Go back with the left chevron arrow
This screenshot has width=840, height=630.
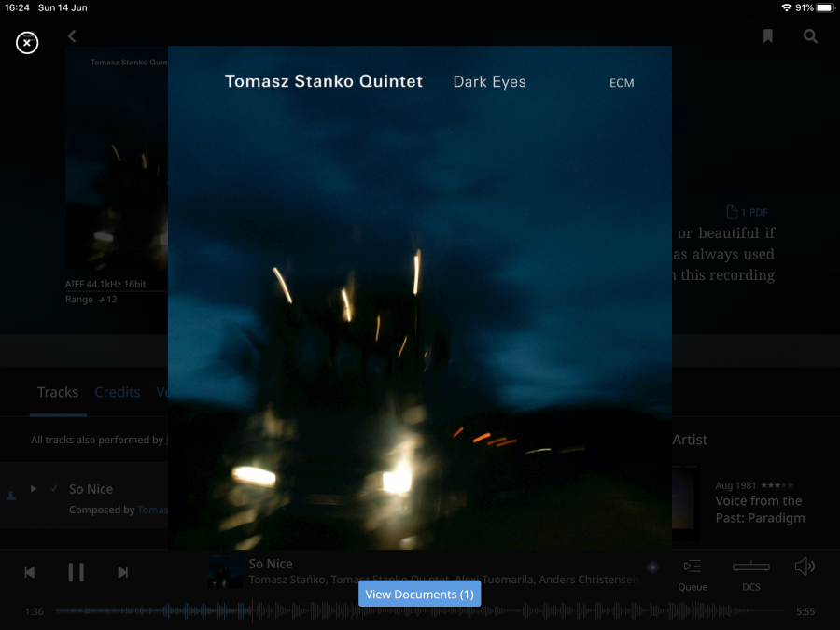72,35
